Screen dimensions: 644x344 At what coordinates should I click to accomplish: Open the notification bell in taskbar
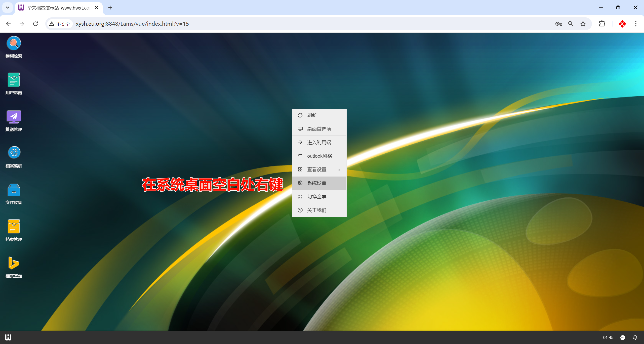click(635, 337)
